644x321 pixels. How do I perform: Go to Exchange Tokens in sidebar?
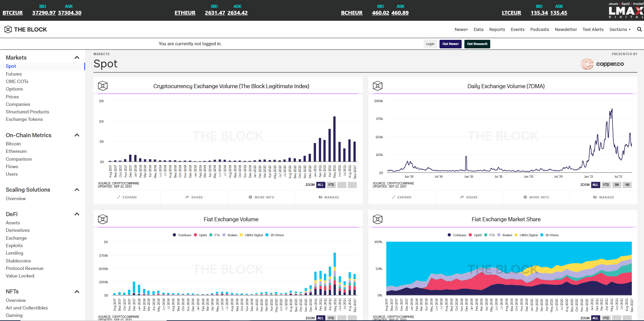[x=24, y=119]
